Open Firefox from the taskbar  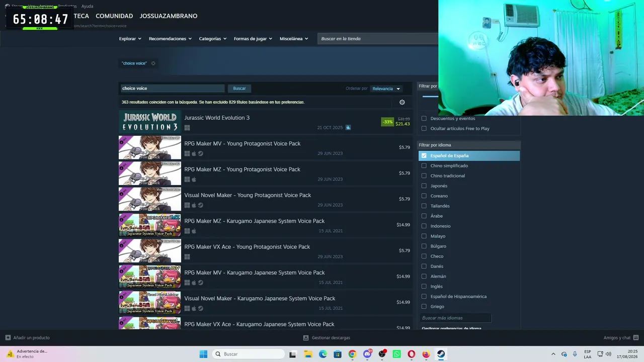point(426,354)
